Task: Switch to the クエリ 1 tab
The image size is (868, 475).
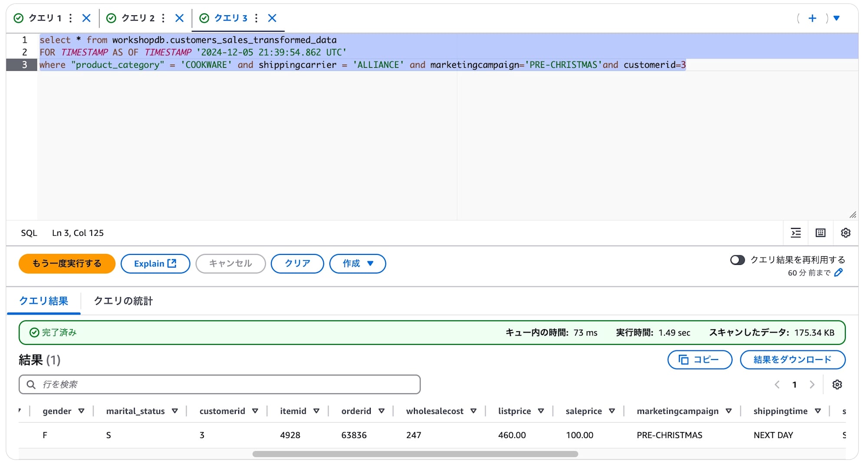Action: tap(45, 18)
